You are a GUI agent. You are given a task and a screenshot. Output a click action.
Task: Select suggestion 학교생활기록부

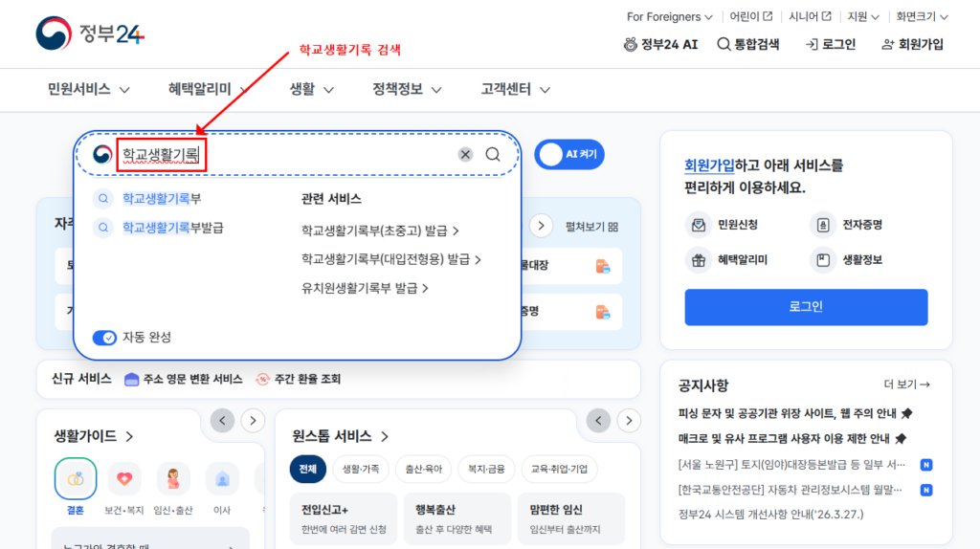pyautogui.click(x=162, y=199)
